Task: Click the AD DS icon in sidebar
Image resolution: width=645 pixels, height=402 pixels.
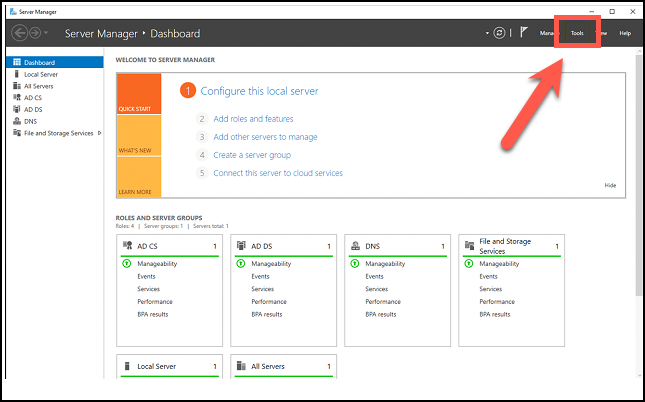Action: [17, 109]
